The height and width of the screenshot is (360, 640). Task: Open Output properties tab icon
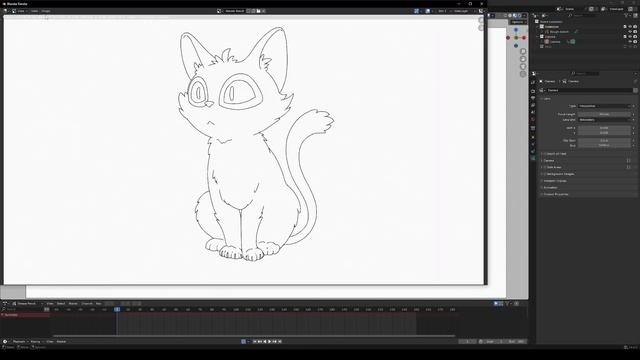(x=533, y=98)
